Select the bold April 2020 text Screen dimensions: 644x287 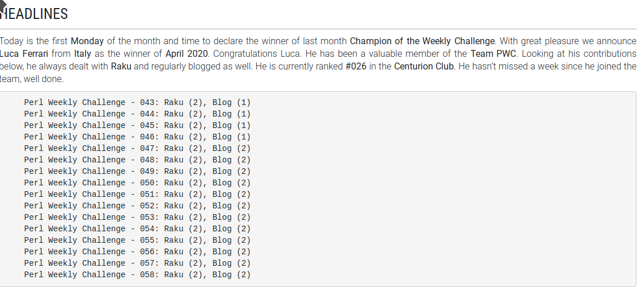click(x=187, y=54)
